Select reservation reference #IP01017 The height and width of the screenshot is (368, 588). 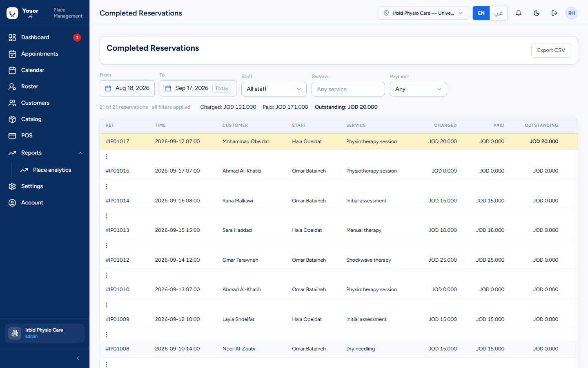(118, 141)
